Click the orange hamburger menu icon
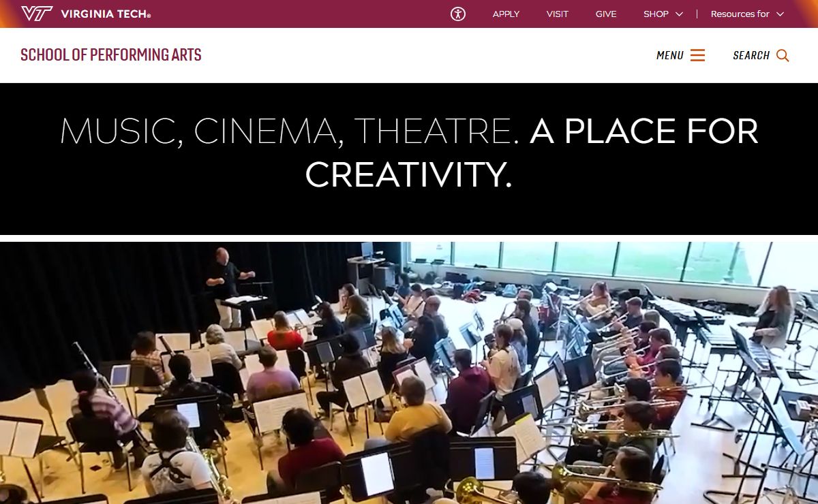Image resolution: width=818 pixels, height=504 pixels. 697,55
